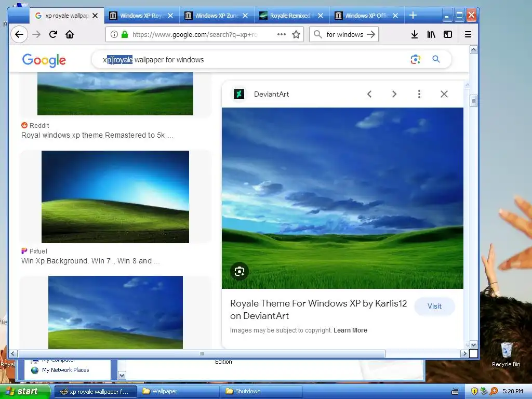Select the Pxfuel bright sky hill thumbnail

pos(115,197)
